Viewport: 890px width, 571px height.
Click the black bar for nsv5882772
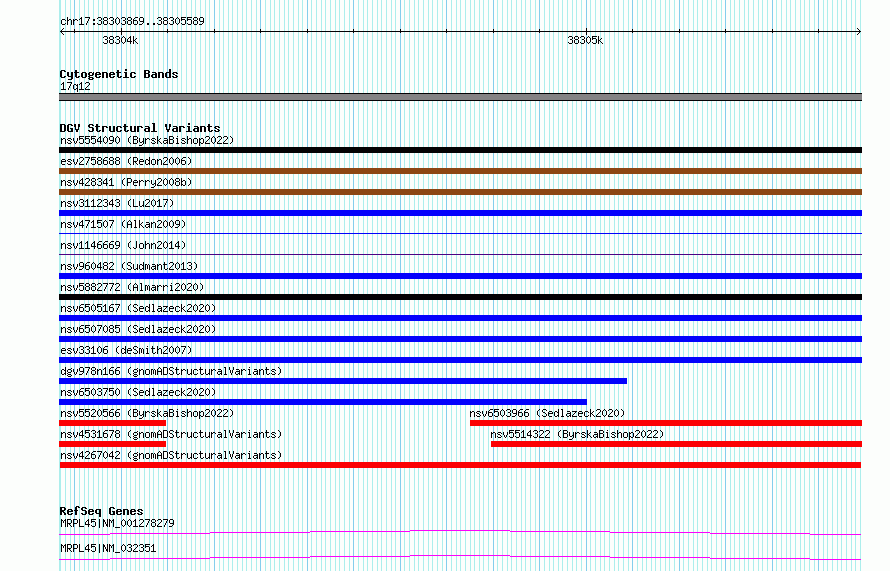(x=460, y=297)
